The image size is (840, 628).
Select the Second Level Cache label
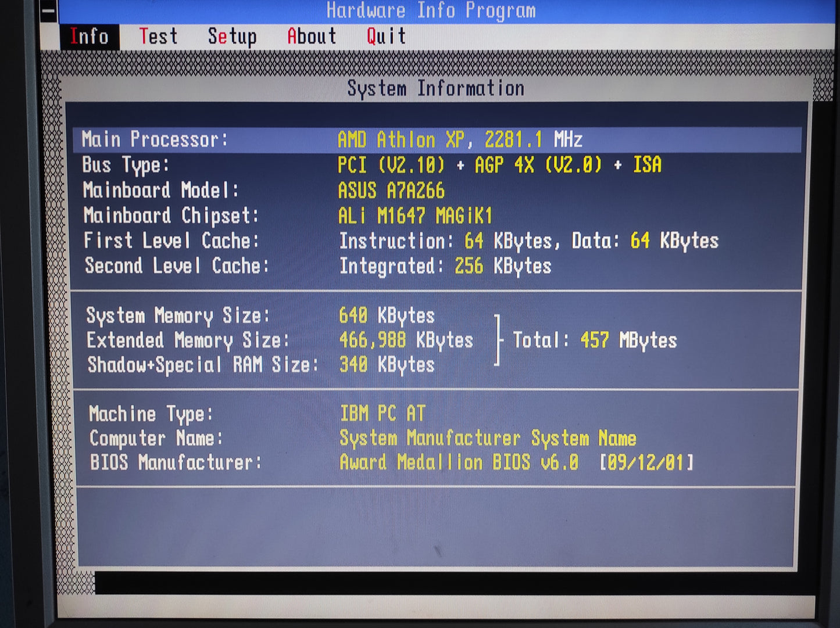tap(177, 266)
